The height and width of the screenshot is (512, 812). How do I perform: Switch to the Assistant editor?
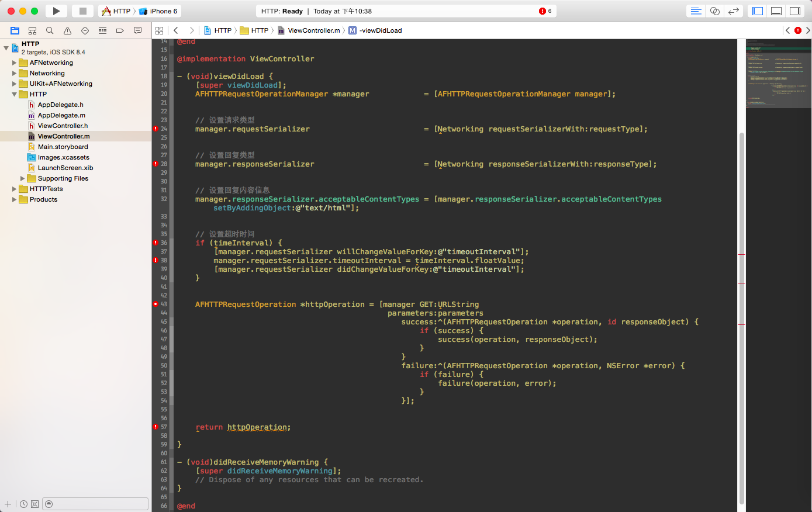tap(714, 11)
